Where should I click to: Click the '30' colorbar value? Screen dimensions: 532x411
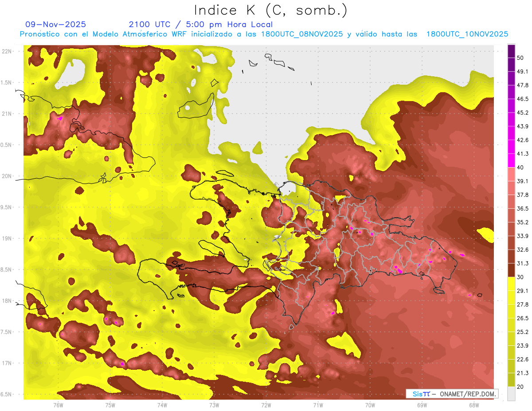pyautogui.click(x=520, y=277)
